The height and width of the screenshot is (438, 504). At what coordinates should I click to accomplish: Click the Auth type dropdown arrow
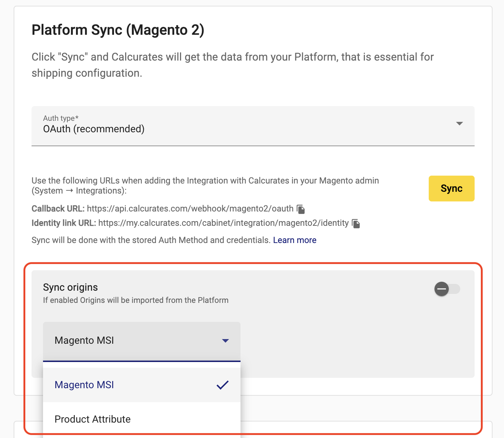(459, 124)
